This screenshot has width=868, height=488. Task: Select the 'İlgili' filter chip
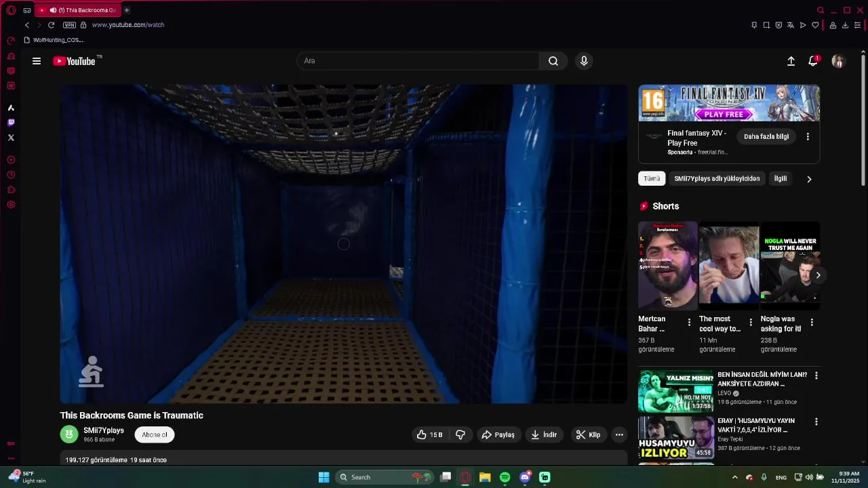tap(781, 178)
